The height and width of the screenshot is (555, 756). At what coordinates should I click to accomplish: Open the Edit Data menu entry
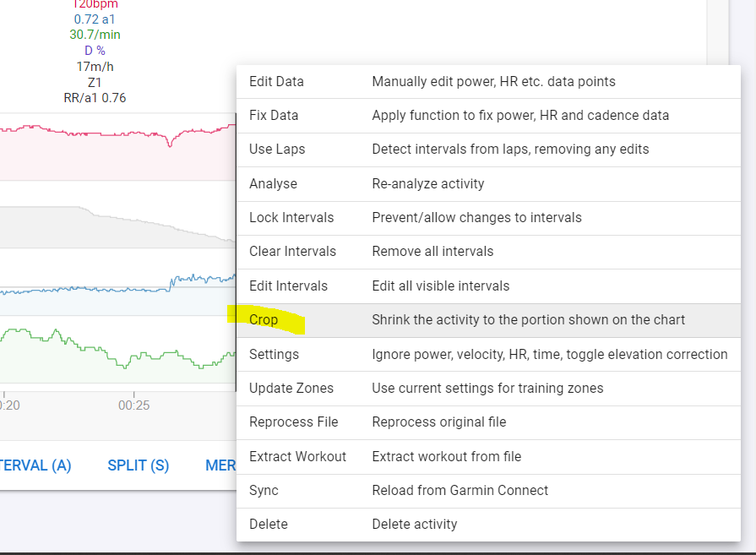488,81
